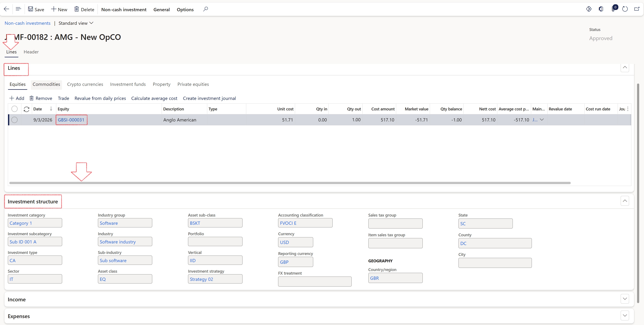Click the FX treatment field
Screen dimensions: 644x325
click(x=314, y=282)
